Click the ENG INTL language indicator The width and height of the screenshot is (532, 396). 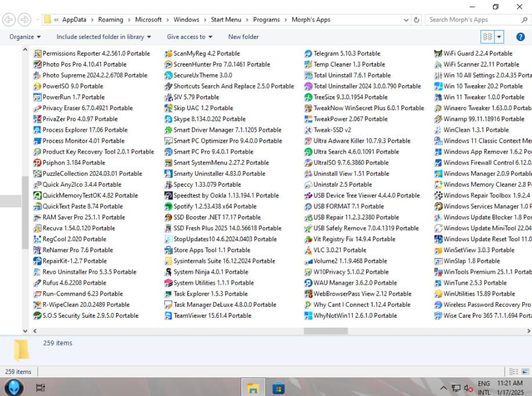point(484,388)
